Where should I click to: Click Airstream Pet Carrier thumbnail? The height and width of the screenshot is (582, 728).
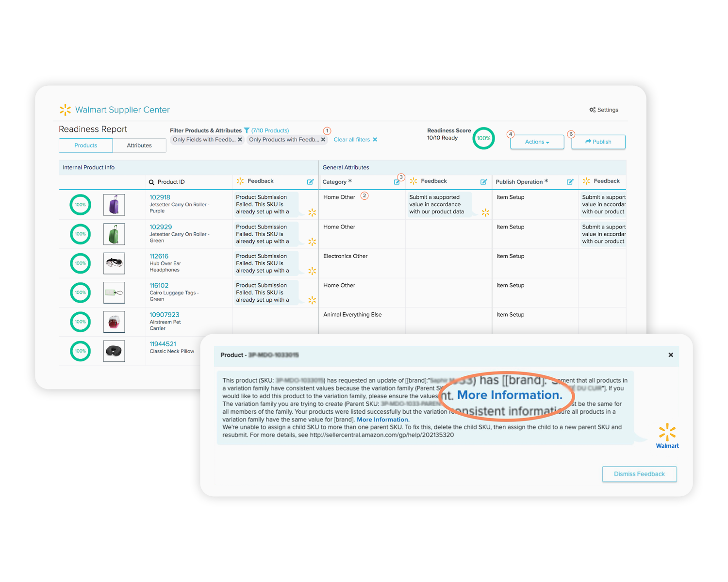[x=114, y=322]
